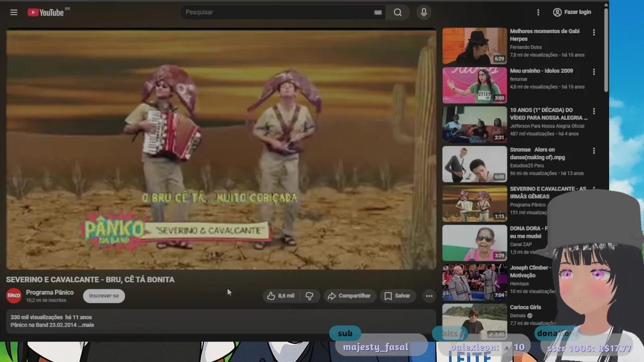
Task: Dislike the video with thumbs down
Action: click(x=309, y=296)
